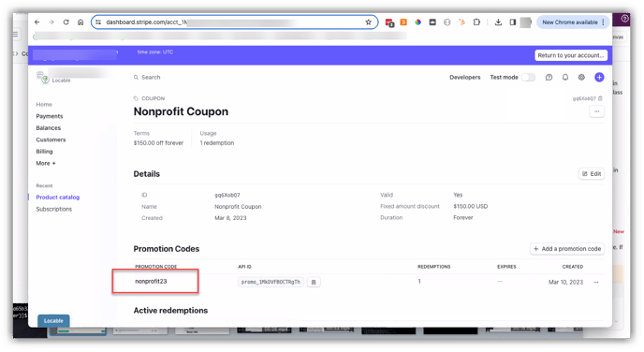Open Payments in sidebar
Viewport: 644px width, 352px height.
tap(50, 116)
